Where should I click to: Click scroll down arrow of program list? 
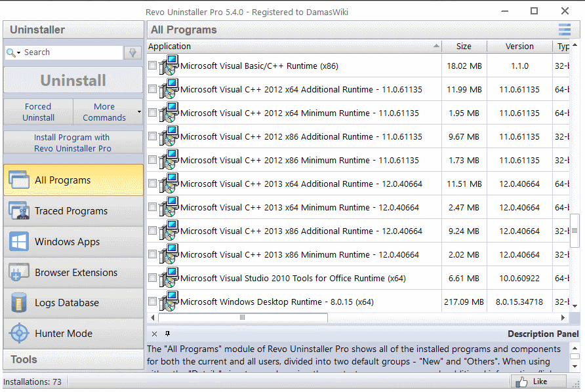tap(575, 306)
